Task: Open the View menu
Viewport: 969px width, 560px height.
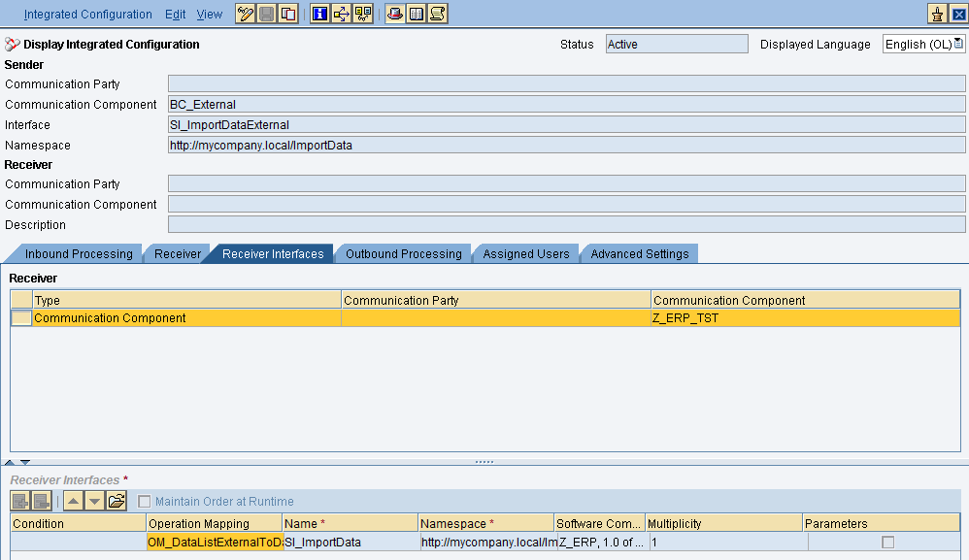Action: coord(210,15)
